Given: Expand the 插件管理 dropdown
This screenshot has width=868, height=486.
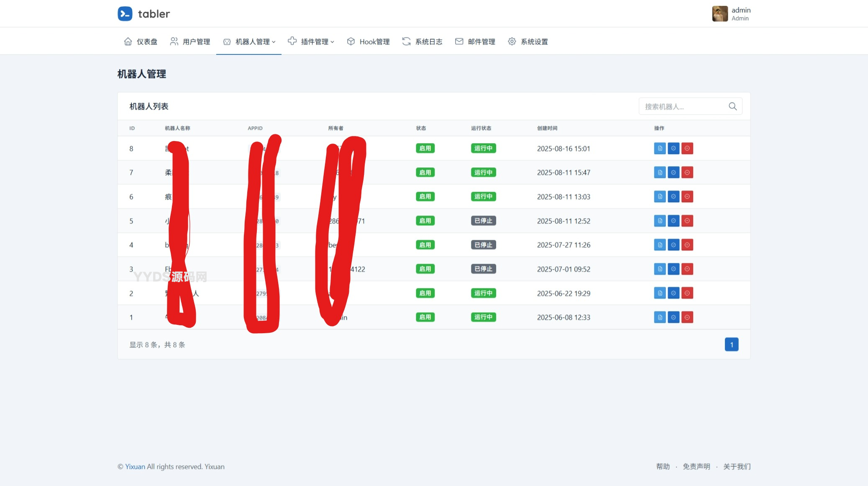Looking at the screenshot, I should (x=311, y=41).
